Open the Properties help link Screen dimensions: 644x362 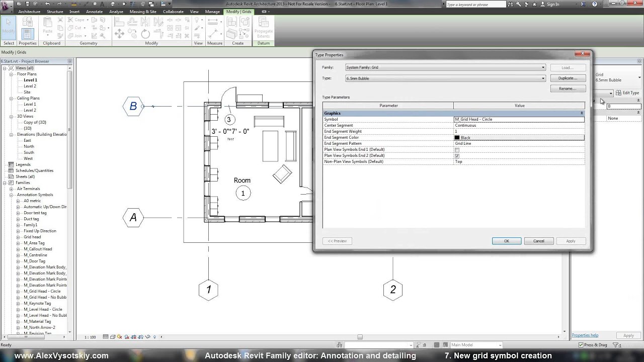pos(585,335)
